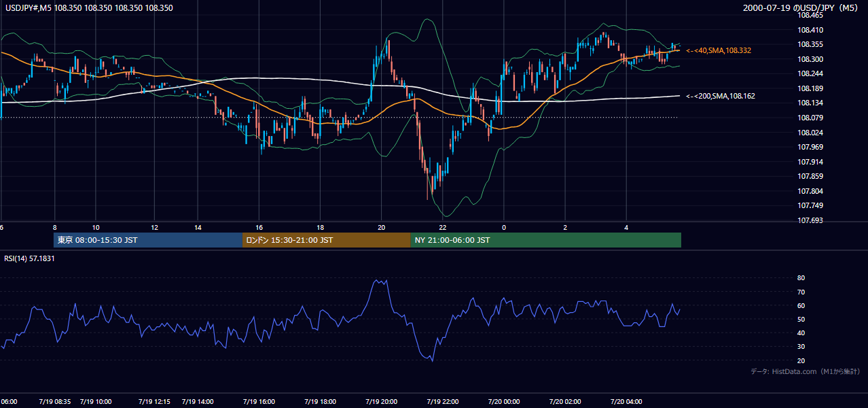The width and height of the screenshot is (868, 408).
Task: Click the 7/20 02:00 time axis label
Action: (564, 401)
